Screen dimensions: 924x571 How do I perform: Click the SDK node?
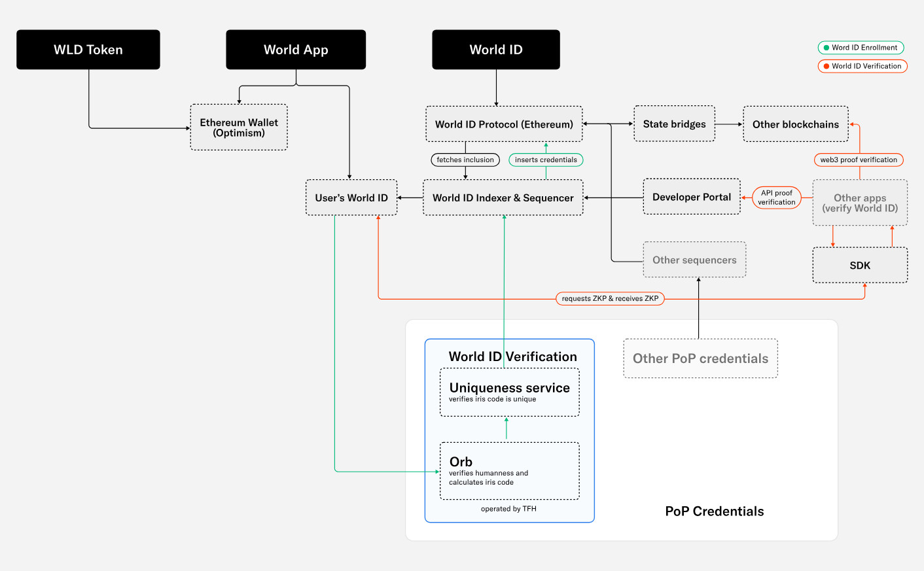(x=860, y=266)
